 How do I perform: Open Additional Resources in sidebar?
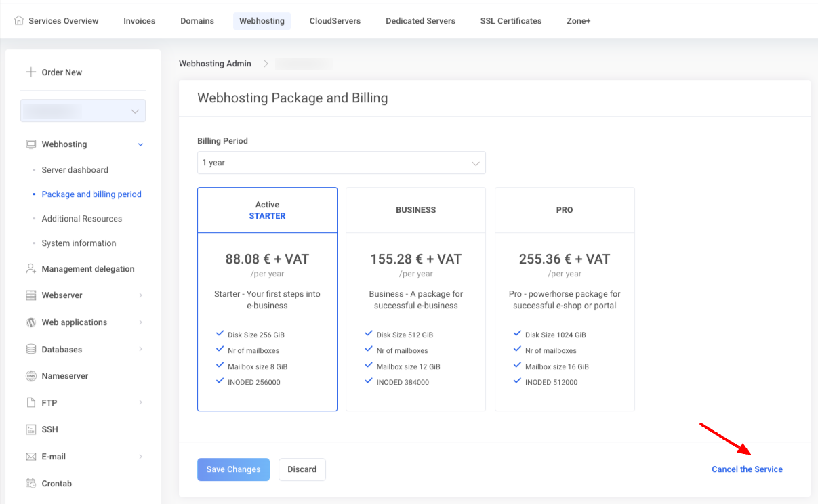(82, 219)
